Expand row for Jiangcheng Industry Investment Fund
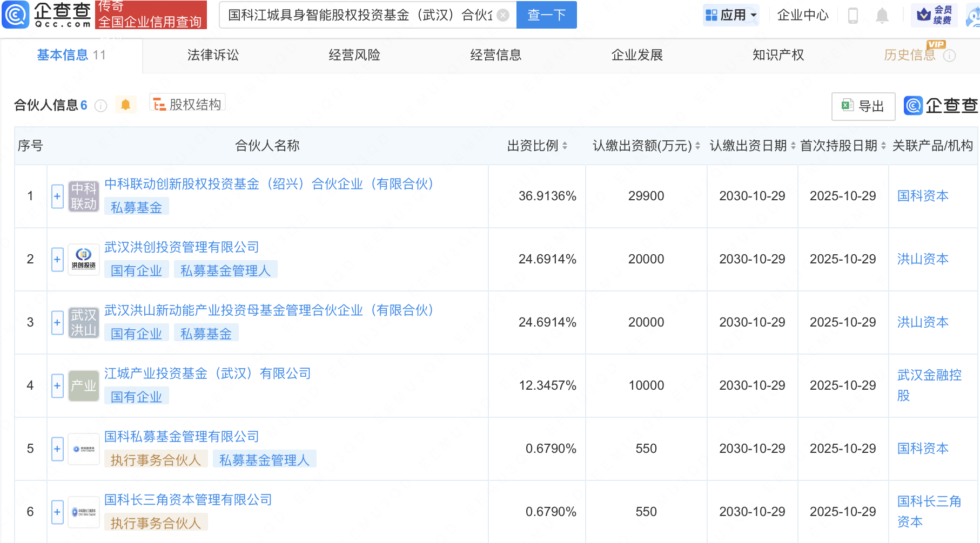Image resolution: width=980 pixels, height=543 pixels. (57, 386)
